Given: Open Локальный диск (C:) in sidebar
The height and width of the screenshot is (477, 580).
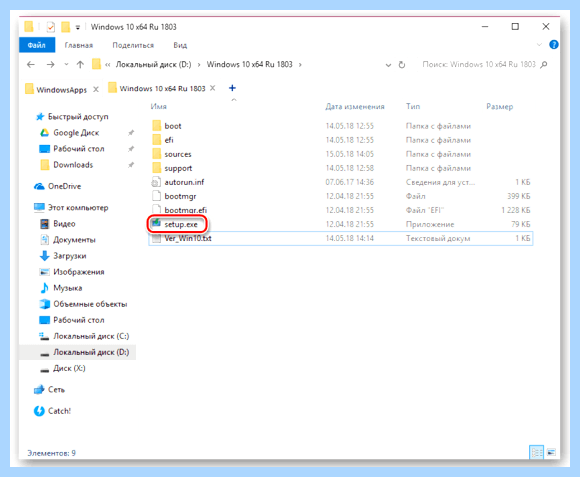Looking at the screenshot, I should [91, 336].
